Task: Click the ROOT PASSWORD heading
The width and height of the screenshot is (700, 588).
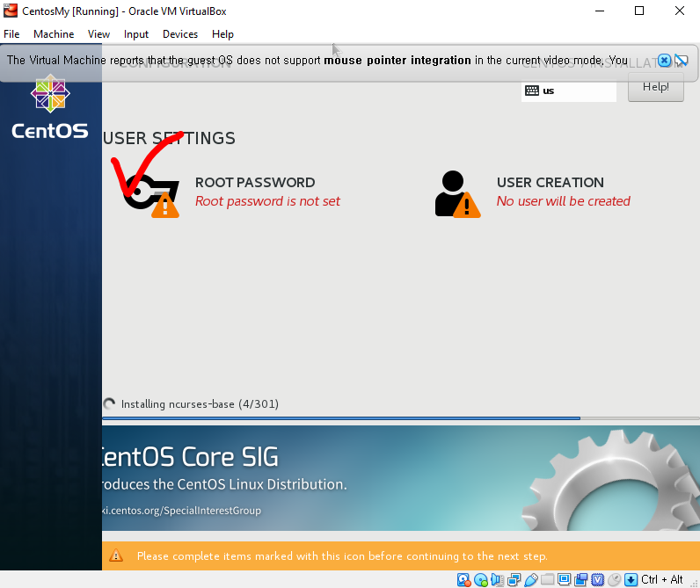Action: [x=255, y=183]
